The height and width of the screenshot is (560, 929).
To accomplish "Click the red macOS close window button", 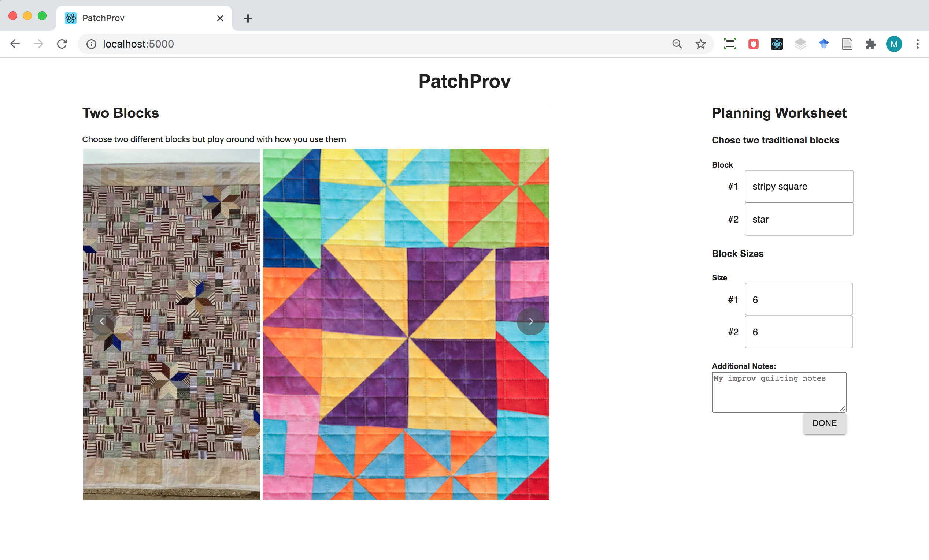I will tap(13, 16).
